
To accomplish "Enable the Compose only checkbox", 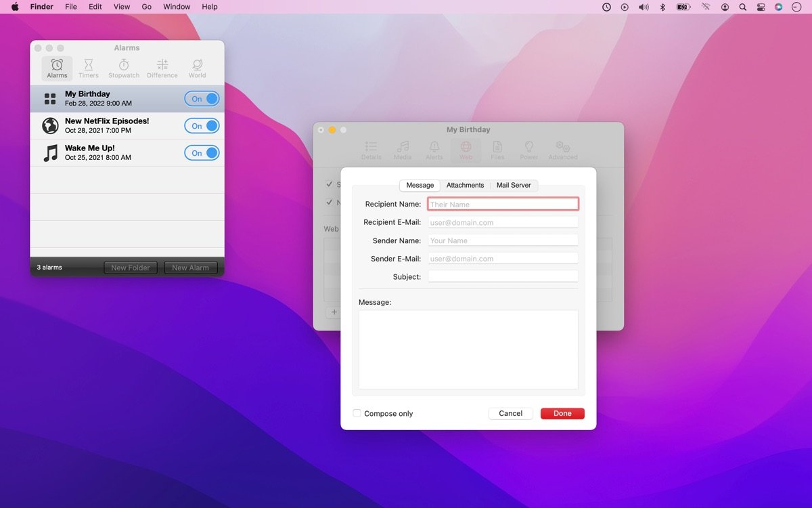I will (x=357, y=413).
